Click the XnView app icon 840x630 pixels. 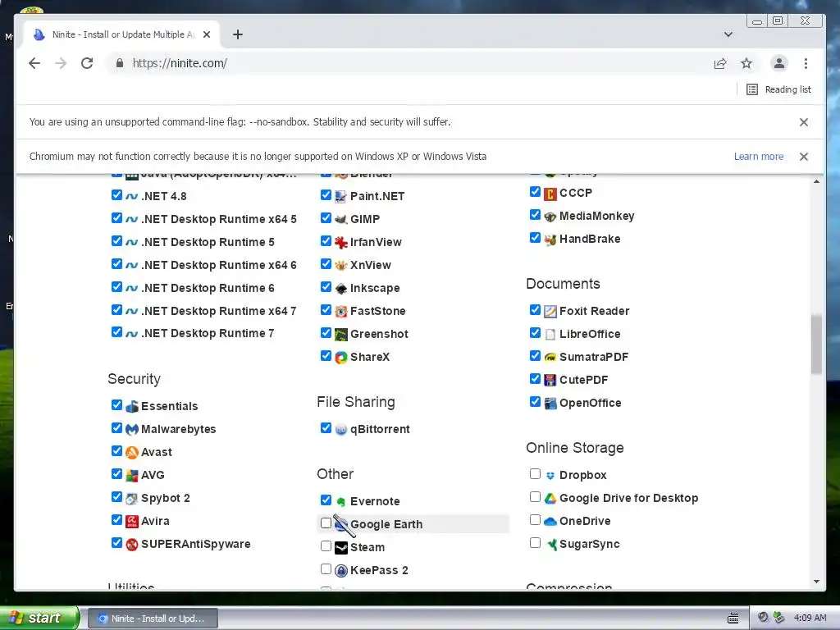[x=340, y=266]
